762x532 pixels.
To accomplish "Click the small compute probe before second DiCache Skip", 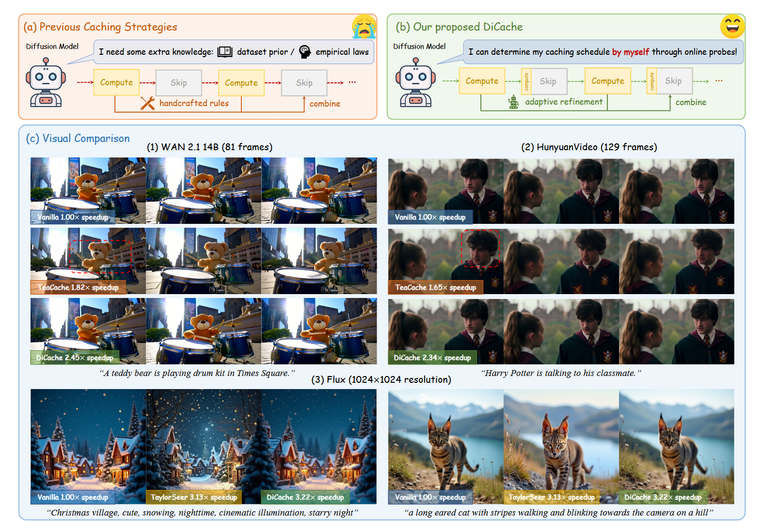I will [651, 81].
